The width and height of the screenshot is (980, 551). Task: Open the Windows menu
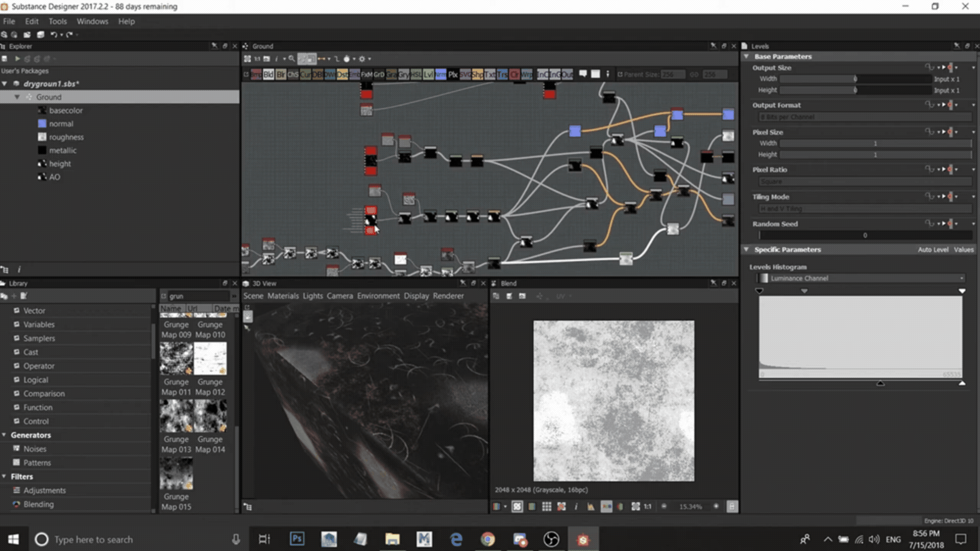(92, 21)
